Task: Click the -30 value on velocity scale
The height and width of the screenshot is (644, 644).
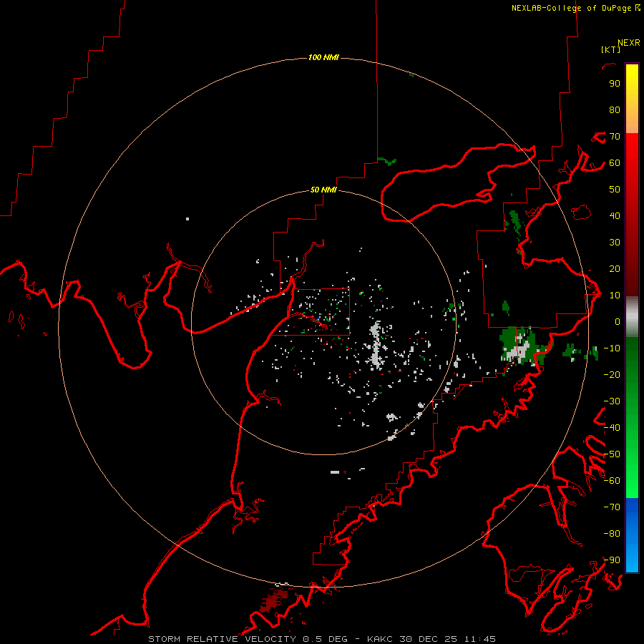Action: [x=612, y=401]
